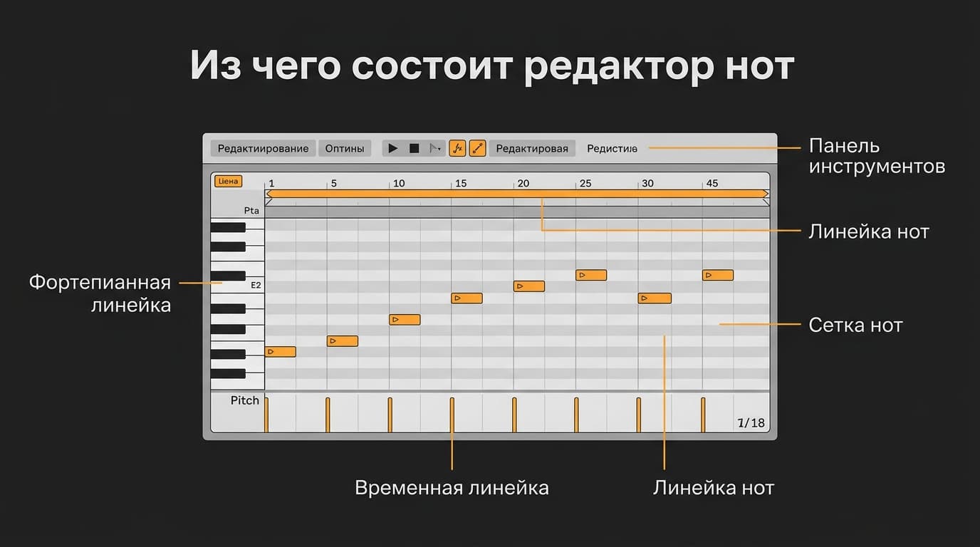Select the note starting at bar 20
Image resolution: width=980 pixels, height=547 pixels.
coord(529,286)
